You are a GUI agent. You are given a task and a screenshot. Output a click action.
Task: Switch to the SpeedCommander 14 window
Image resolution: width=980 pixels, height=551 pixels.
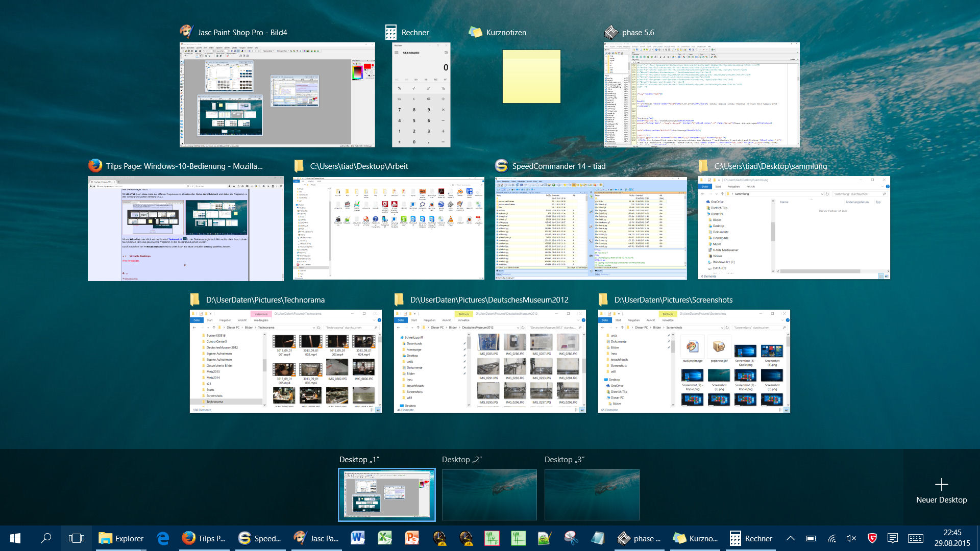tap(591, 228)
